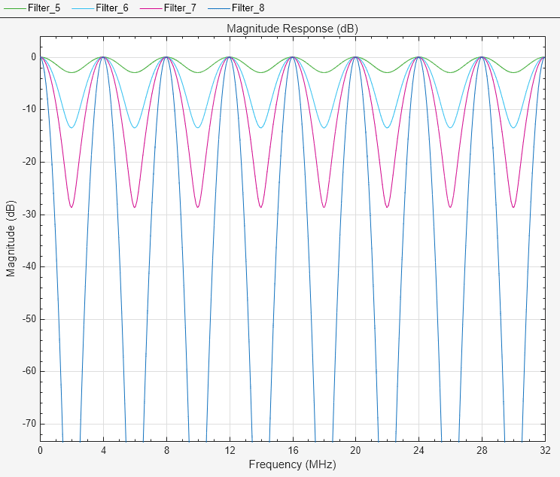This screenshot has height=477, width=560.
Task: Click the cyan Filter_6 legend line
Action: pos(83,8)
